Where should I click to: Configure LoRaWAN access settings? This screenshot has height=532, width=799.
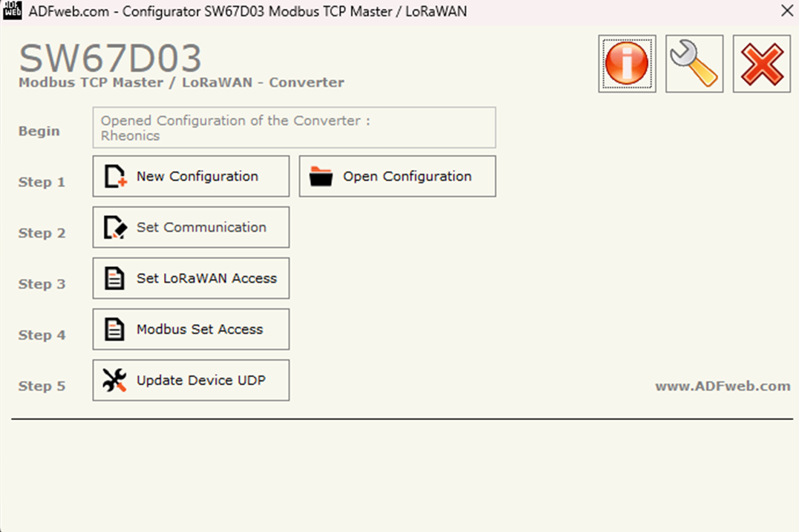[x=190, y=278]
